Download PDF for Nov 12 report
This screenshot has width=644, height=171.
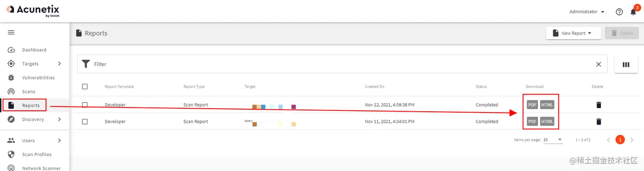pyautogui.click(x=532, y=105)
